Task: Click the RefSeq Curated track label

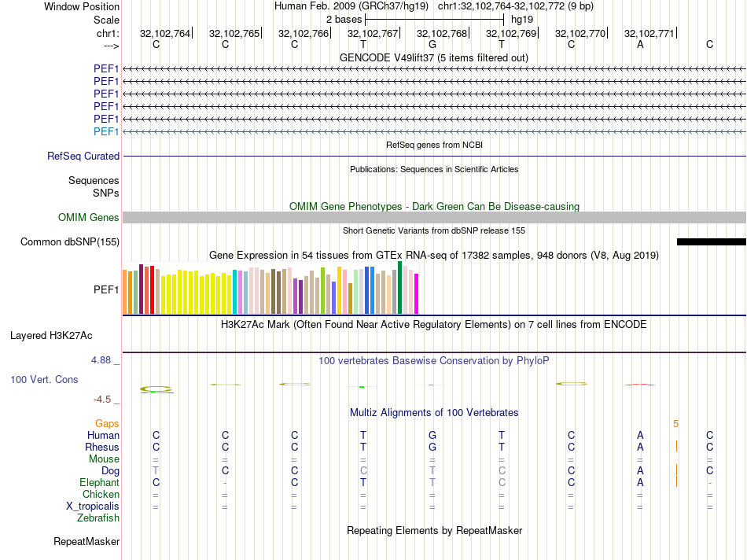Action: tap(83, 156)
